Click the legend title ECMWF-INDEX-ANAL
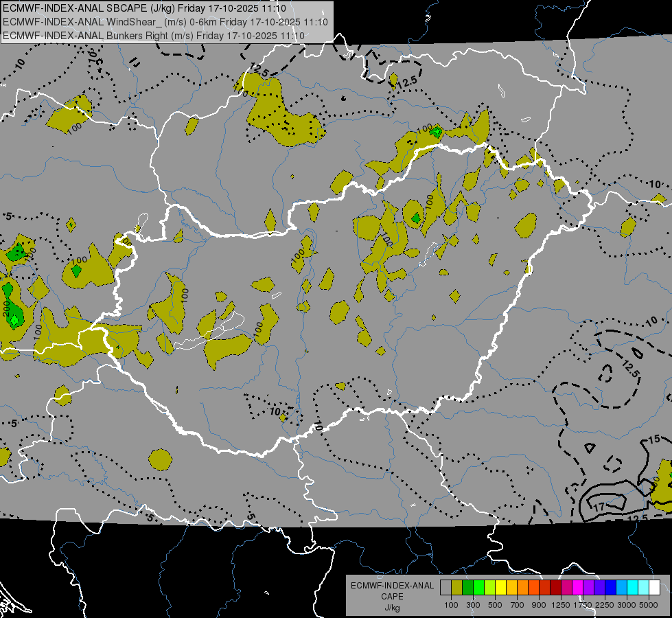672x618 pixels. (x=392, y=586)
